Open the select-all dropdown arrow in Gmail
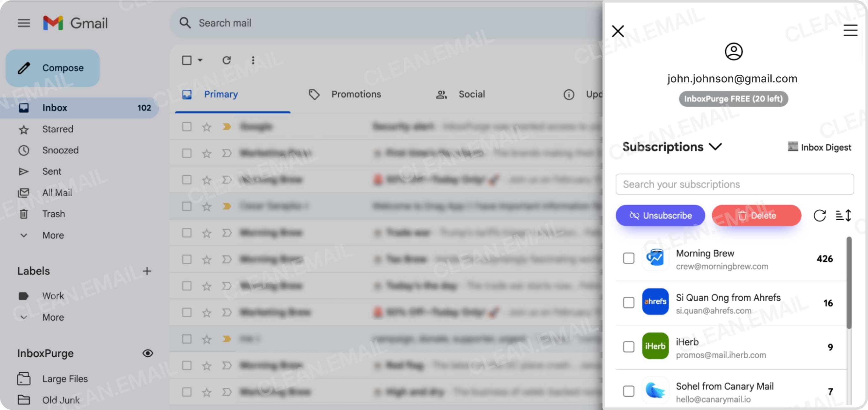The width and height of the screenshot is (868, 410). [x=200, y=60]
